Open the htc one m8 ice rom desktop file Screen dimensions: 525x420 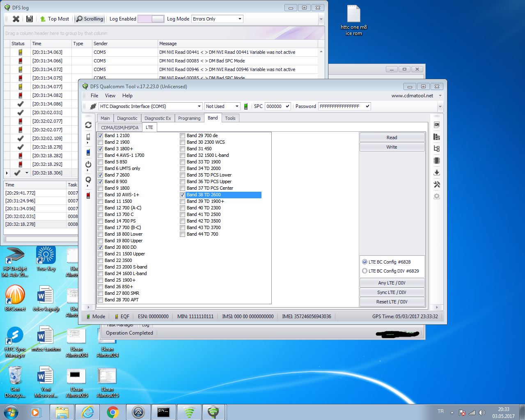point(354,21)
